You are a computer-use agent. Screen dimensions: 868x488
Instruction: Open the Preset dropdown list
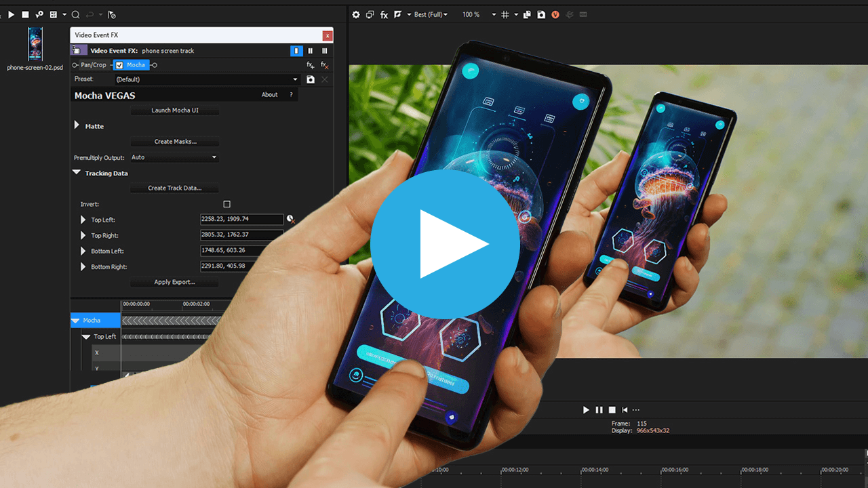295,79
